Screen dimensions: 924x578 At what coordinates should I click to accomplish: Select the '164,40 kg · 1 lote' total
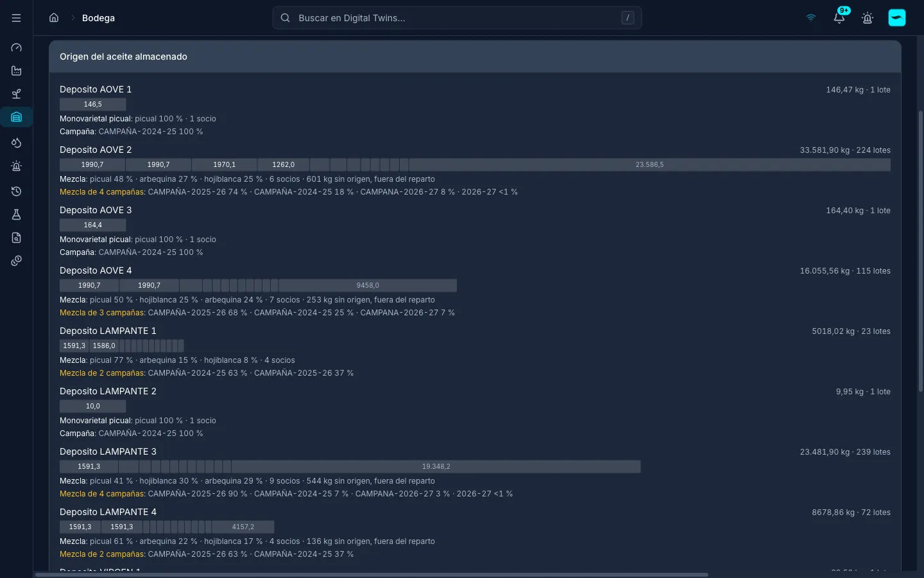(858, 211)
